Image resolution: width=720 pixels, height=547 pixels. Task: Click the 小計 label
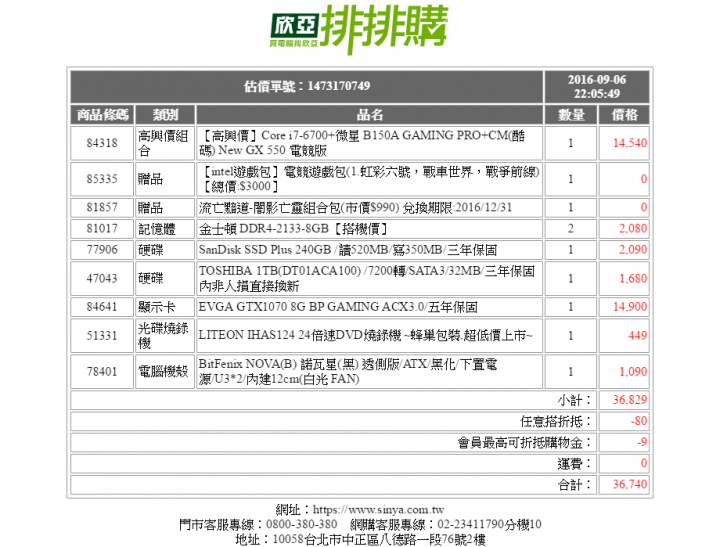click(574, 400)
